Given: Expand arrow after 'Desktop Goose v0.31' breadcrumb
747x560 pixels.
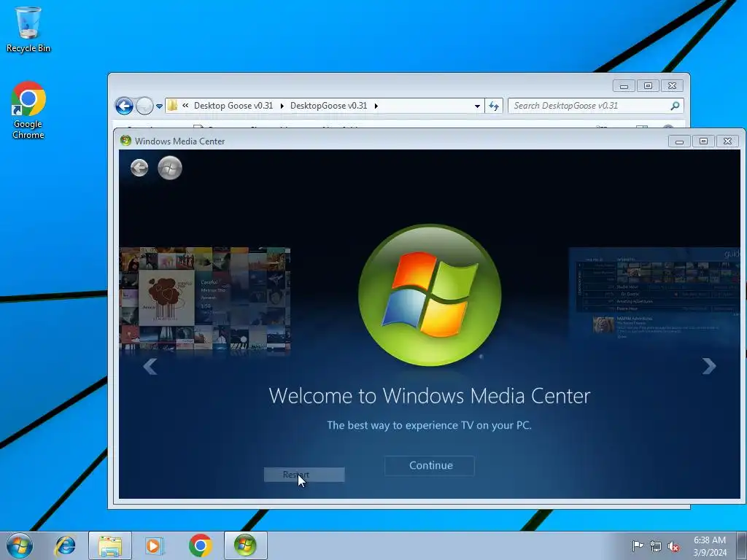Looking at the screenshot, I should (x=282, y=106).
